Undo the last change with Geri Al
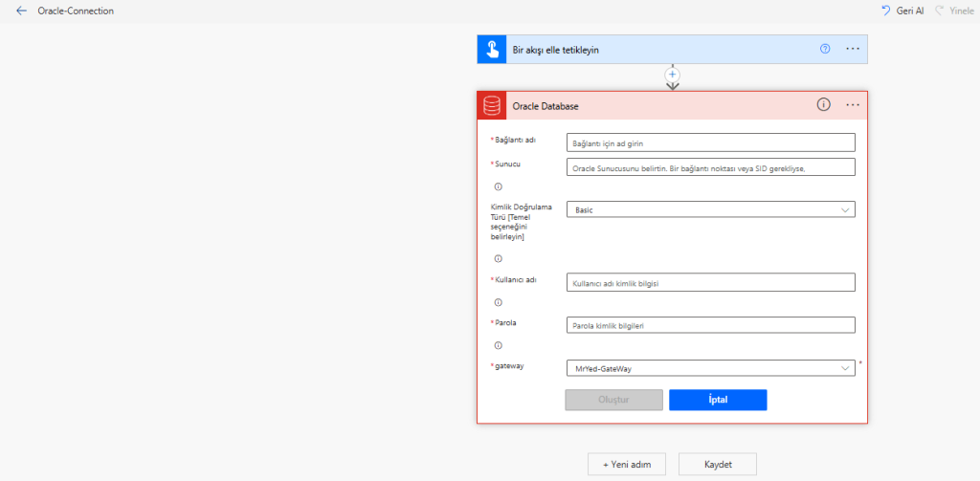The width and height of the screenshot is (980, 481). [902, 11]
